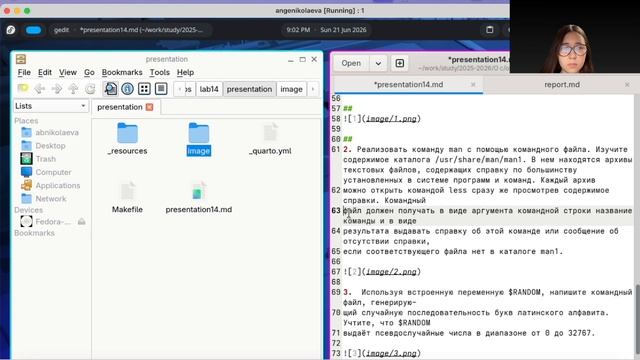Screen dimensions: 640x360
Task: Click the image/2.png link text on line 67
Action: (x=391, y=272)
